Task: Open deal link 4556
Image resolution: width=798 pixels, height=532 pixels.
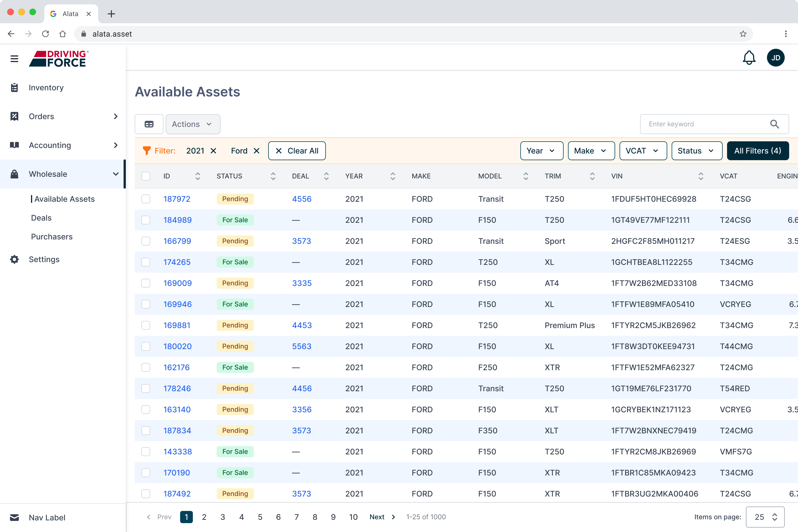Action: pyautogui.click(x=302, y=199)
